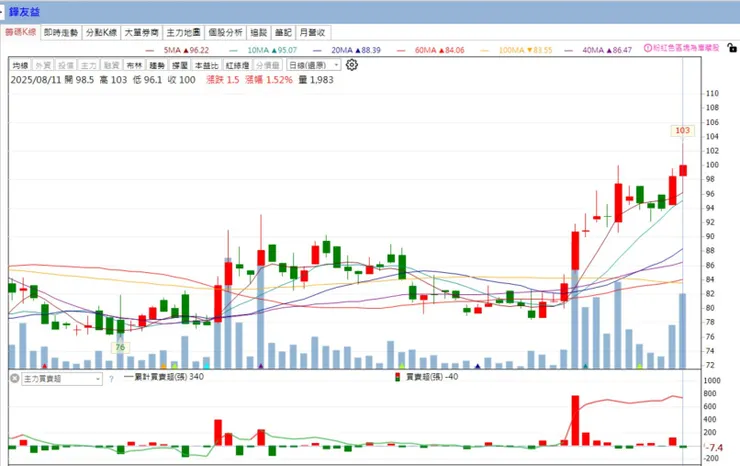Toggle the 紅綠燈 overlay button

(x=237, y=65)
